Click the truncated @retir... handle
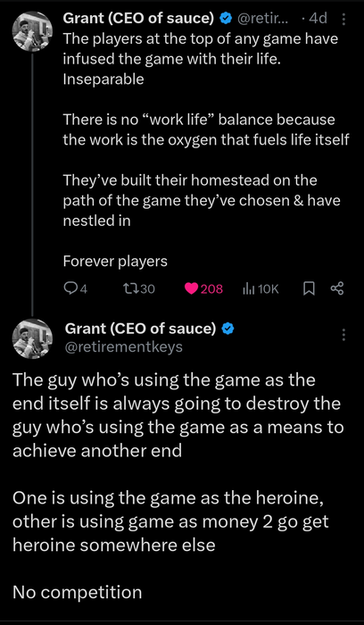 [x=265, y=19]
